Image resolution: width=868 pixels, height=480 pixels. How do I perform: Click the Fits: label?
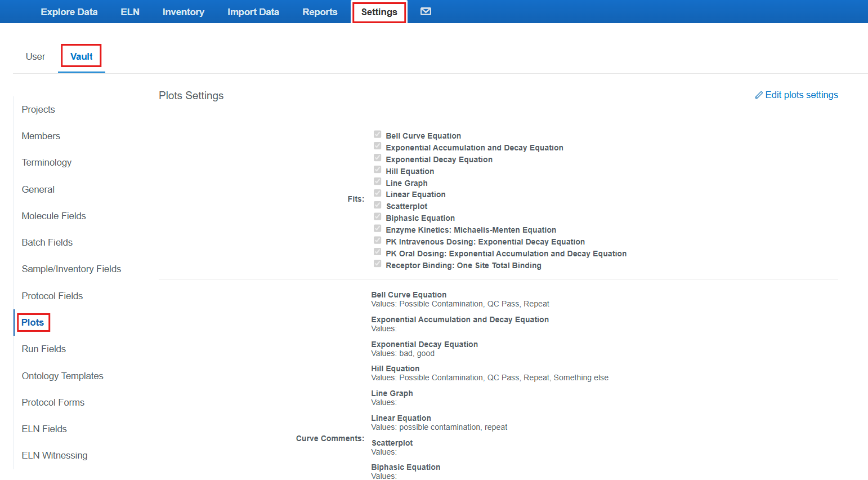point(356,199)
